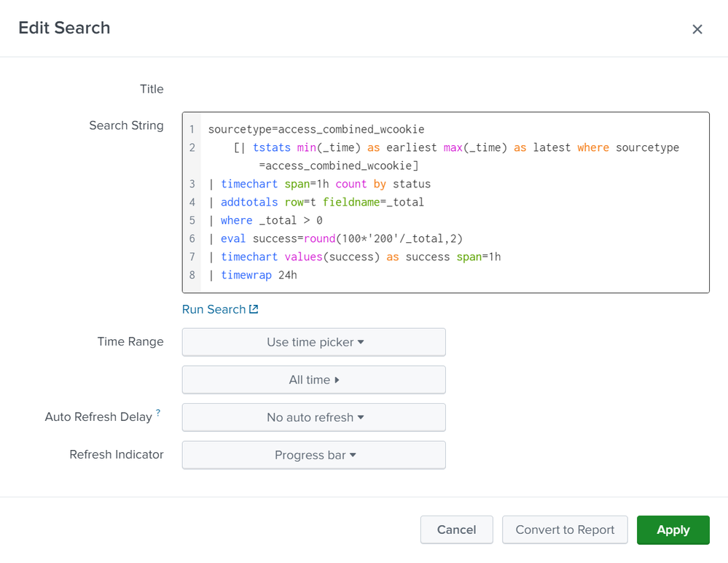
Task: Click the Convert to Report button
Action: [564, 530]
